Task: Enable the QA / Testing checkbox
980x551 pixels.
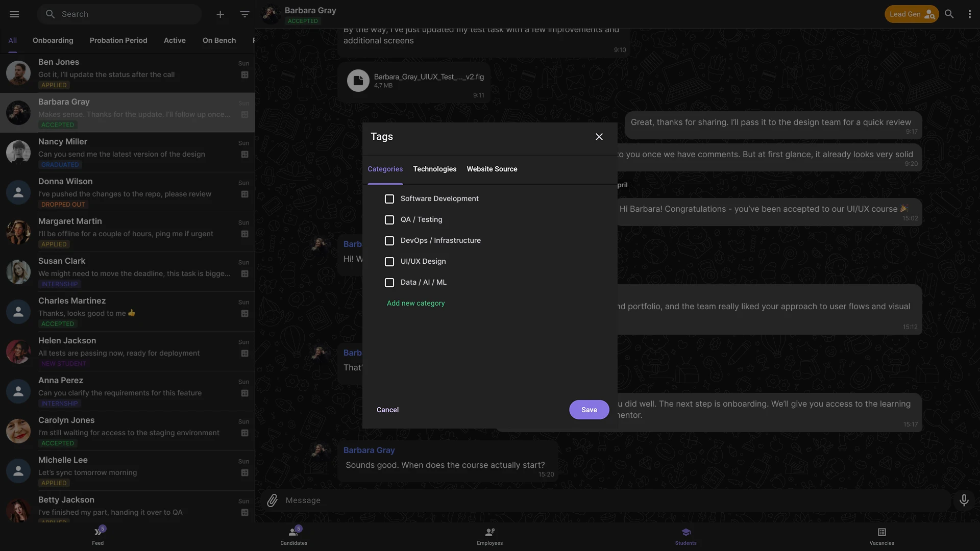Action: [389, 220]
